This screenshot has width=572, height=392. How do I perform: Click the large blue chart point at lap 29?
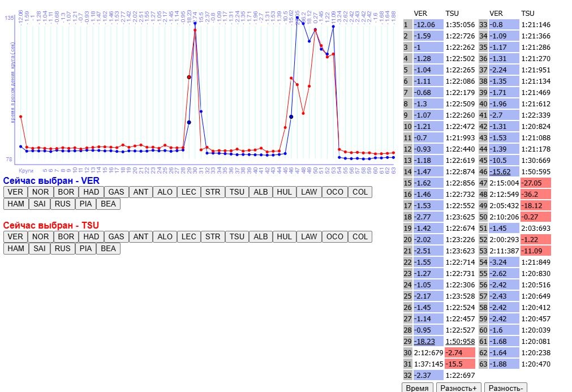pyautogui.click(x=189, y=122)
